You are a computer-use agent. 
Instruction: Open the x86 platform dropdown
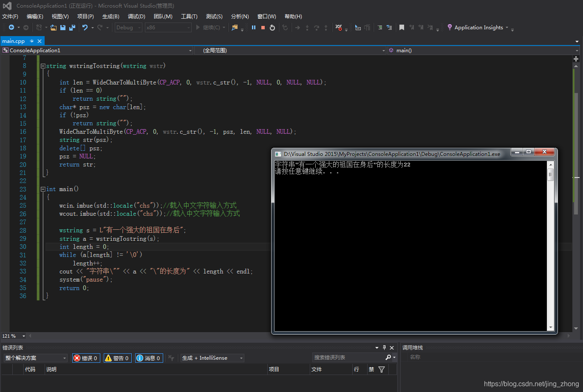tap(167, 27)
